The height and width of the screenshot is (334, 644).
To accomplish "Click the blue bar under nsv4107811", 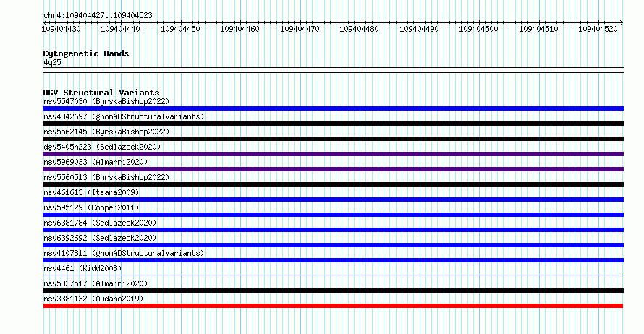I will [x=333, y=260].
